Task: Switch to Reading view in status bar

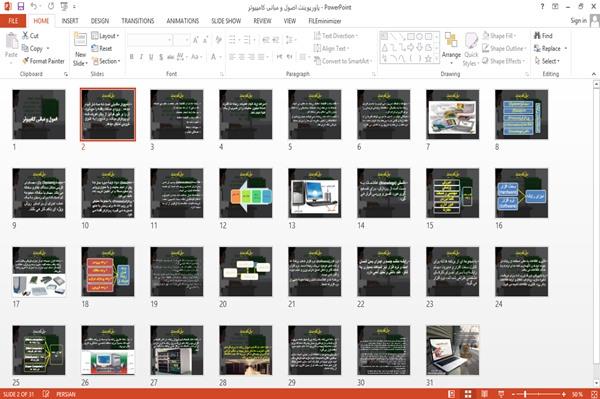Action: tap(484, 394)
